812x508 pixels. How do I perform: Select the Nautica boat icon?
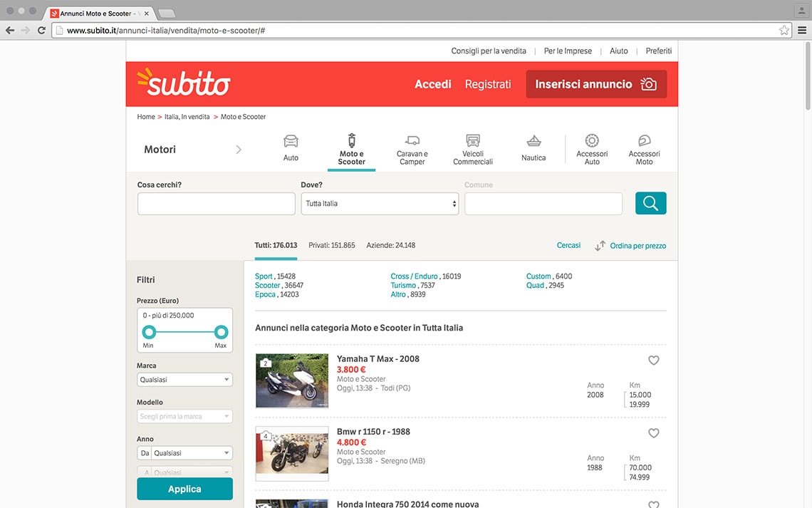(534, 141)
